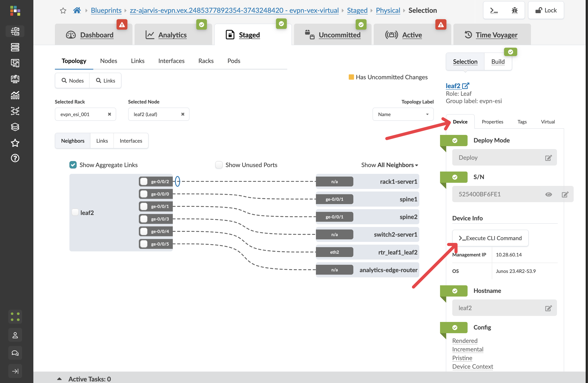Click the favorite star in breadcrumb
Screen dimensions: 588x383
[63, 10]
